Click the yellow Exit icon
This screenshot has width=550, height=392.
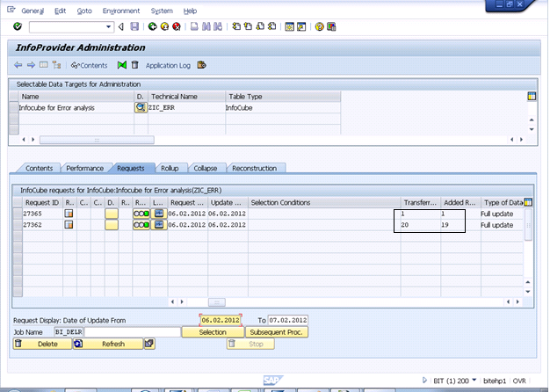[164, 26]
